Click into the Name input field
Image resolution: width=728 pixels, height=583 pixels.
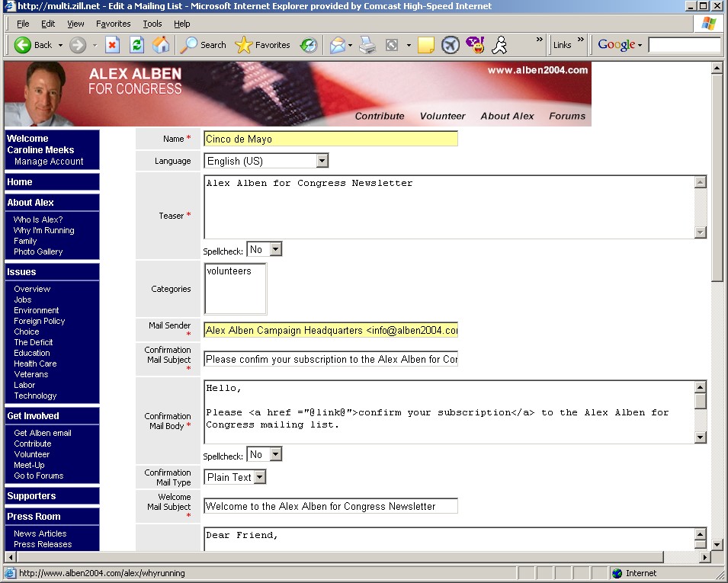330,139
